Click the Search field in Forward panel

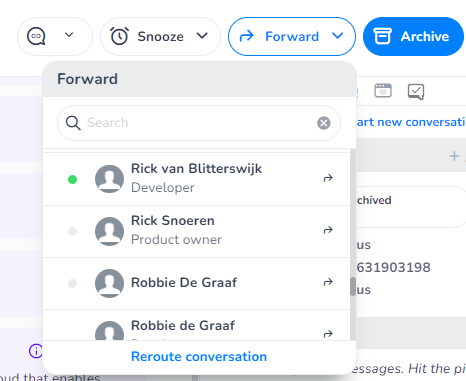[199, 123]
